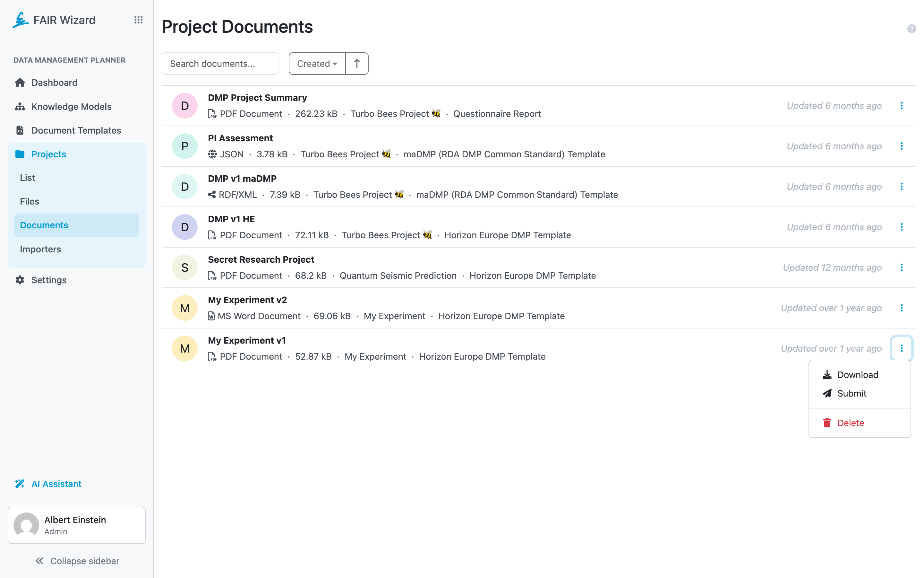This screenshot has height=578, width=924.
Task: Click the FAIR Wizard logo icon
Action: 20,20
